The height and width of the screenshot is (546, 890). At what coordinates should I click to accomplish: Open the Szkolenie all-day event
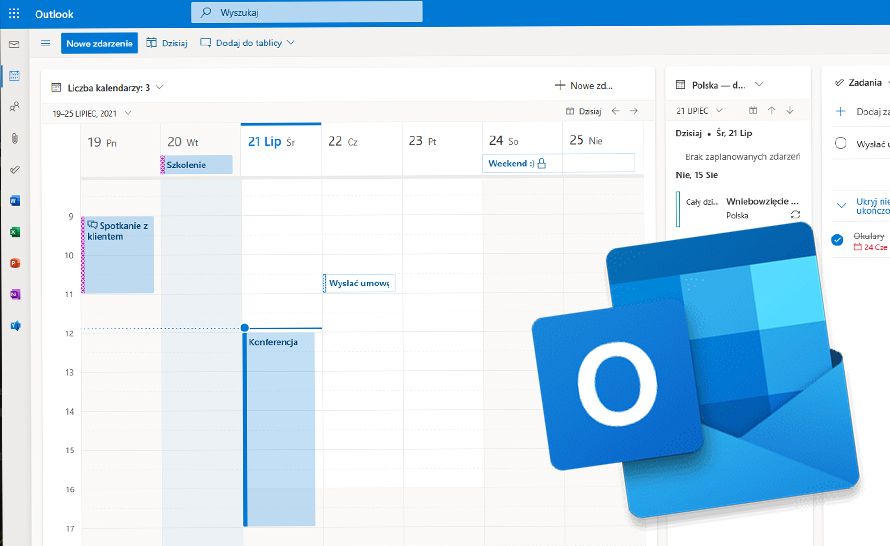tap(196, 165)
